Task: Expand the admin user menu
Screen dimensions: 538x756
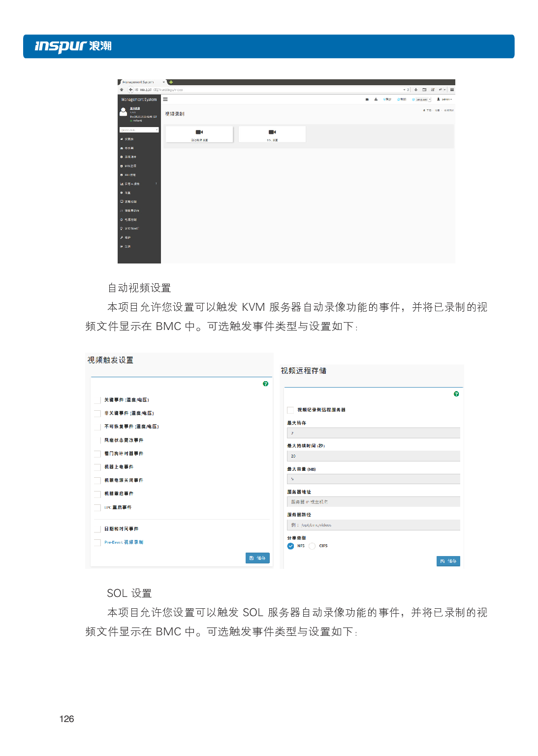Action: pyautogui.click(x=444, y=99)
